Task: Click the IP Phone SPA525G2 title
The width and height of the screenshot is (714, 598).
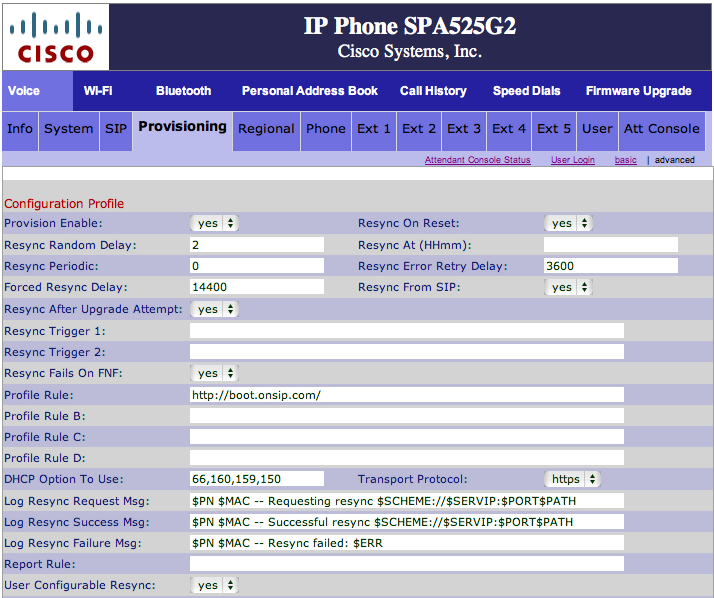Action: [410, 26]
